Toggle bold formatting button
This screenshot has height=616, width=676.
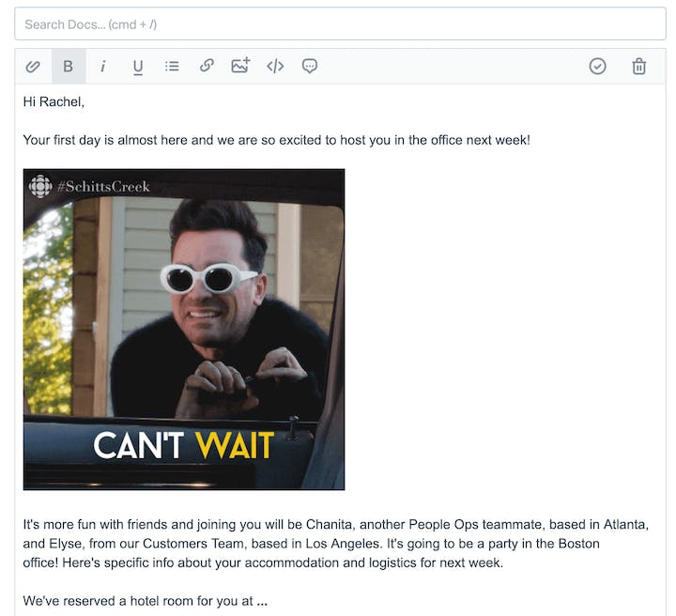coord(69,66)
